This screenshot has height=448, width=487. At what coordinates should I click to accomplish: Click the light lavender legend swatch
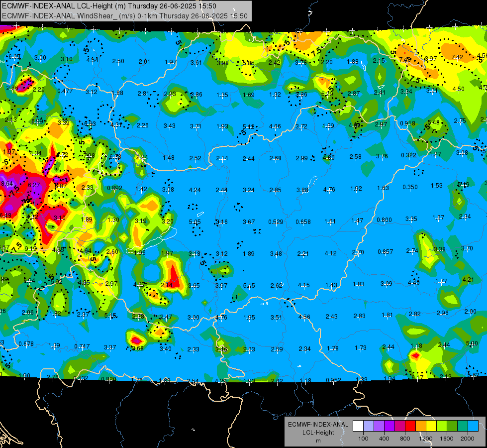coord(369,426)
